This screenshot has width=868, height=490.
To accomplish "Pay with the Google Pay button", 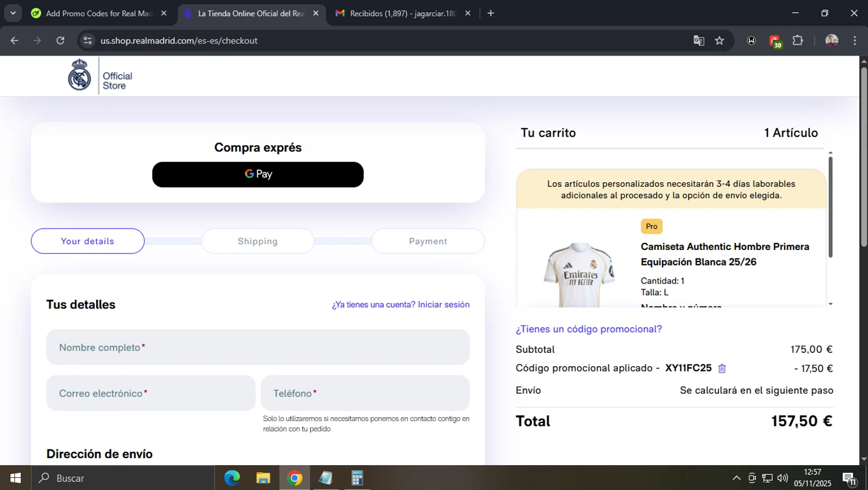I will [x=258, y=174].
